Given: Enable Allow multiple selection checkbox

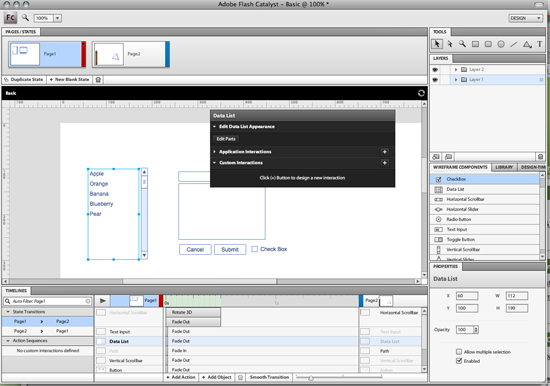Looking at the screenshot, I should pos(459,352).
